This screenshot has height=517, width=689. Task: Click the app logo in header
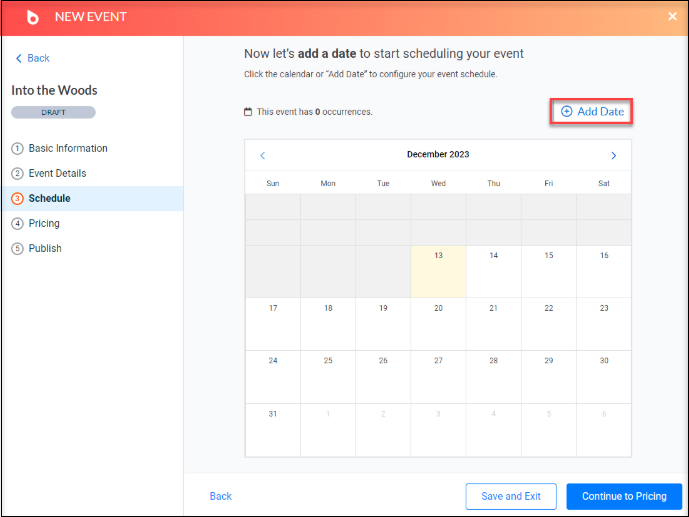point(33,17)
